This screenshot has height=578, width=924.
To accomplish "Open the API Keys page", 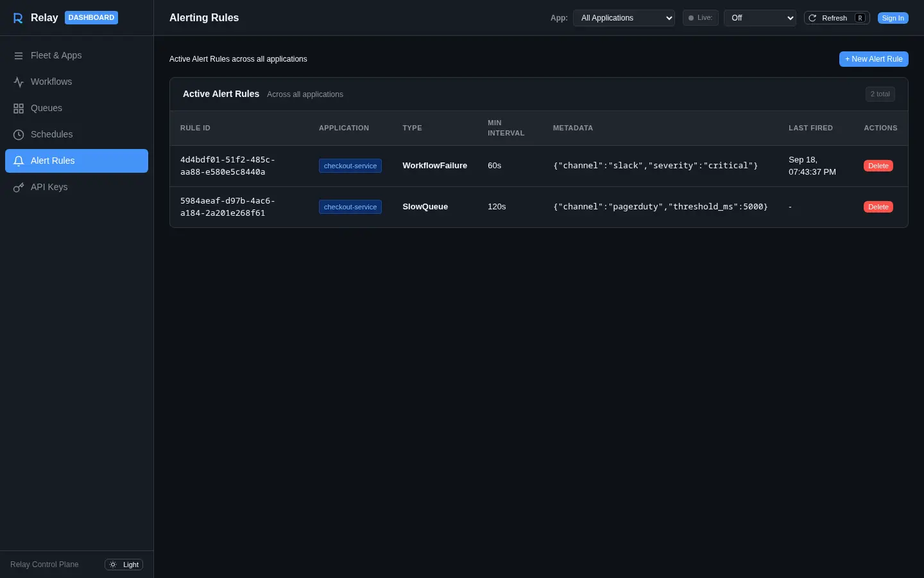I will pos(76,188).
